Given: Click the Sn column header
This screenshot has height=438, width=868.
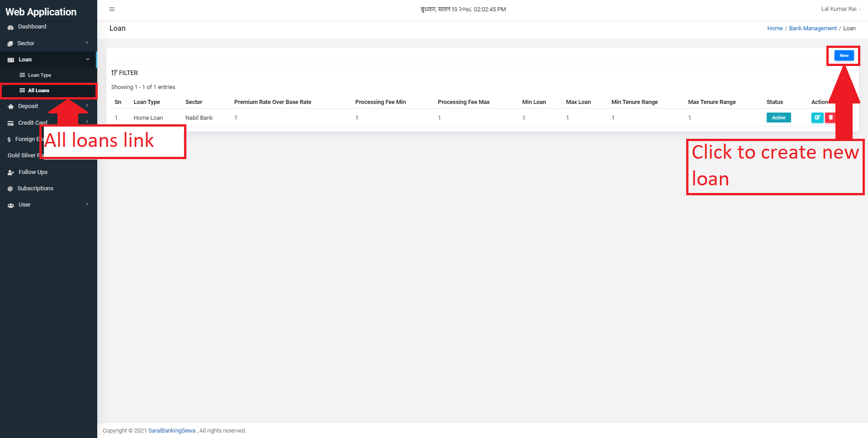Looking at the screenshot, I should pyautogui.click(x=118, y=102).
